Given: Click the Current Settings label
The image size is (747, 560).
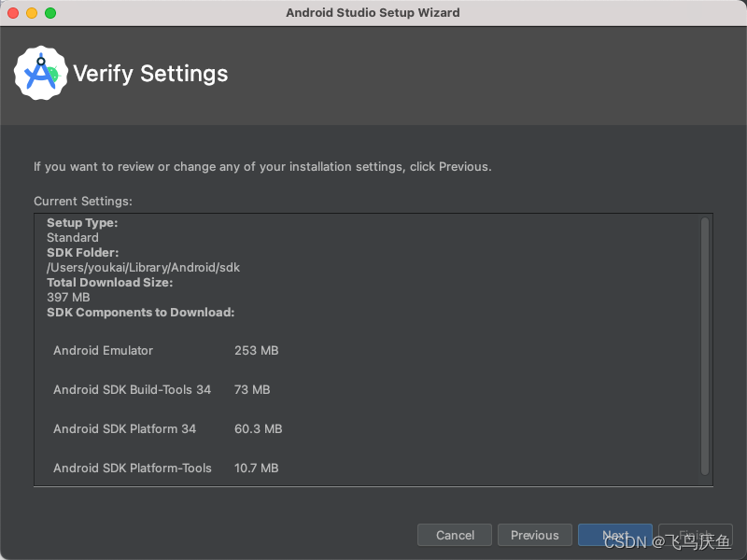Looking at the screenshot, I should click(83, 202).
